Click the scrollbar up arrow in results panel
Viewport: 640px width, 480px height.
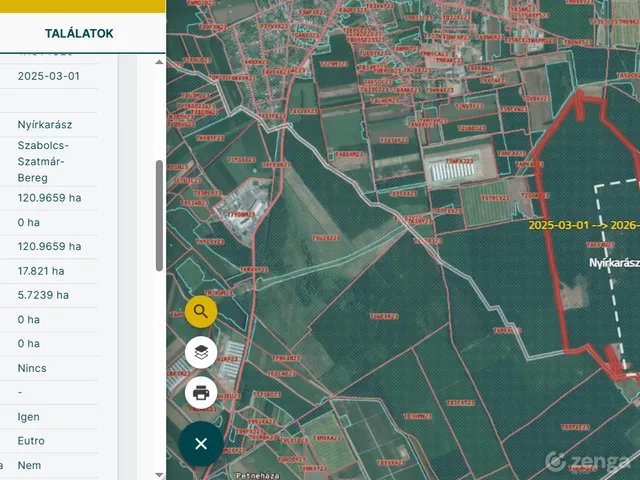point(159,62)
